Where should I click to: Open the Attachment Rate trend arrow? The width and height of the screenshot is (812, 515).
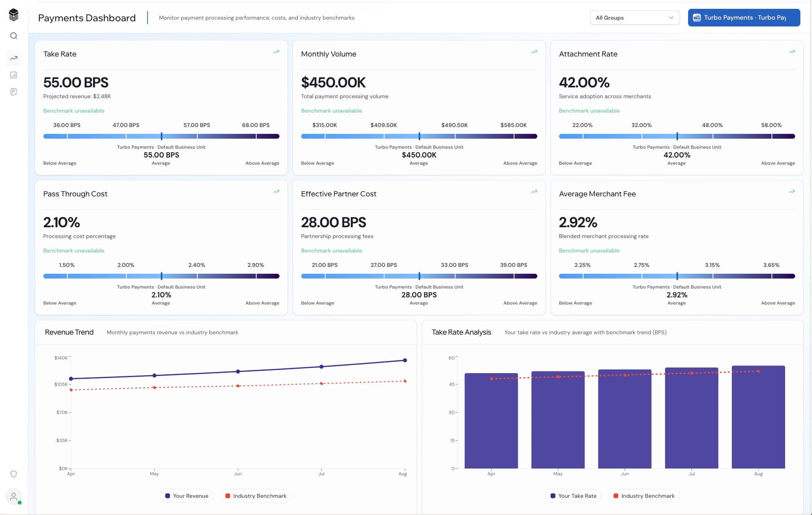coord(792,52)
